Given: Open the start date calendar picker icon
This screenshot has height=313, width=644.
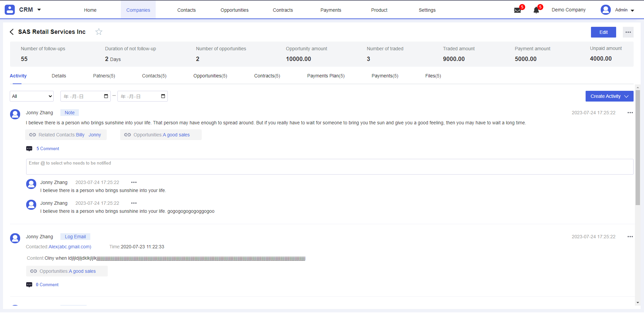Looking at the screenshot, I should coord(106,96).
